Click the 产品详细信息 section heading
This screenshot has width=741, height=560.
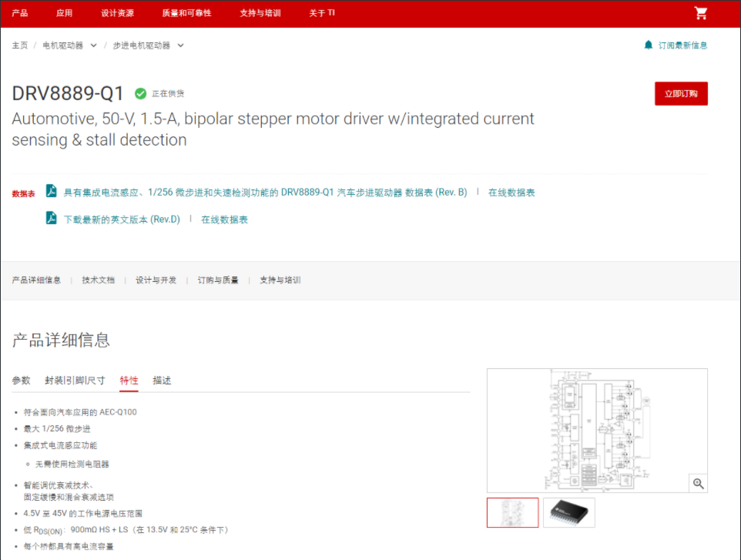click(x=61, y=340)
